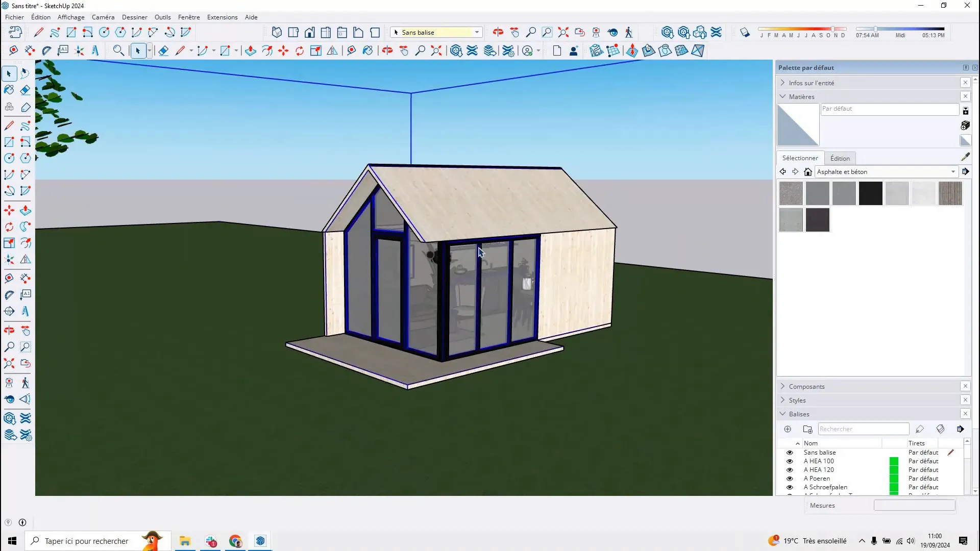Click the magnifier search icon beside Select tool
Viewport: 980px width, 551px height.
[118, 51]
